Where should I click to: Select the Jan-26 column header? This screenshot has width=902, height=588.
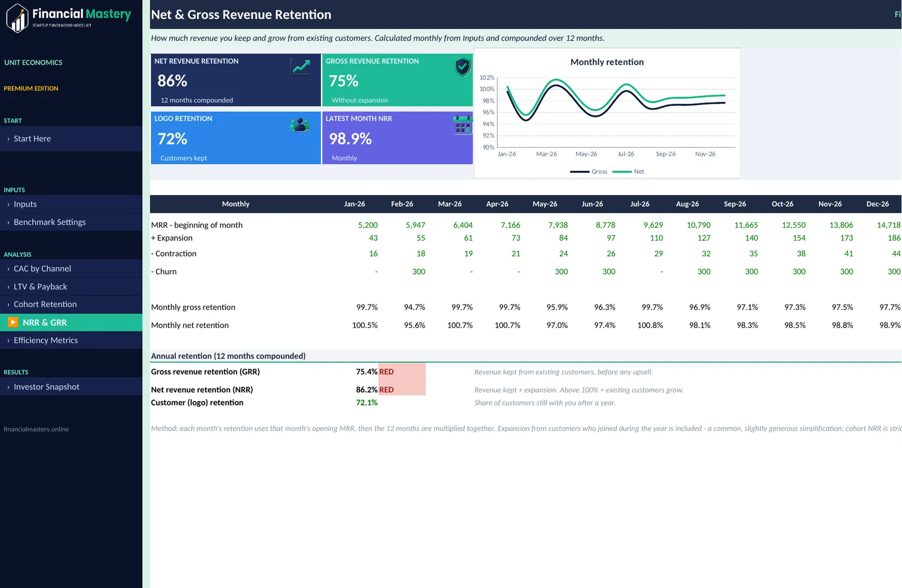pos(355,204)
